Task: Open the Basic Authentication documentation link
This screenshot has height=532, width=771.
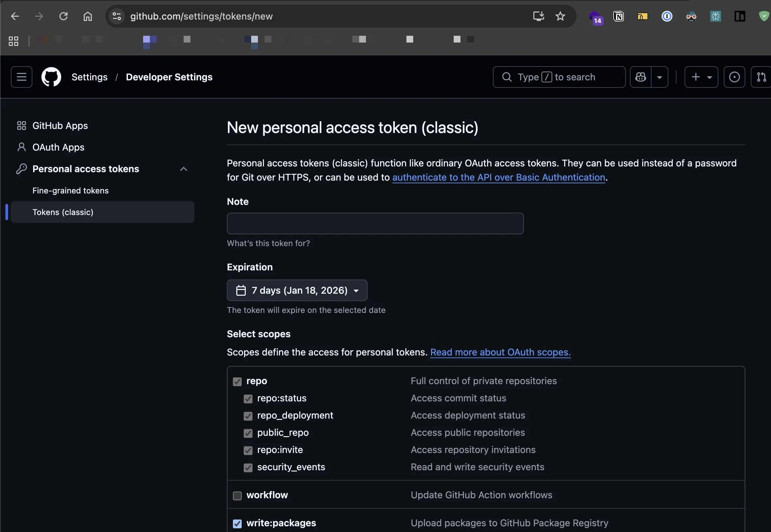Action: (x=498, y=177)
